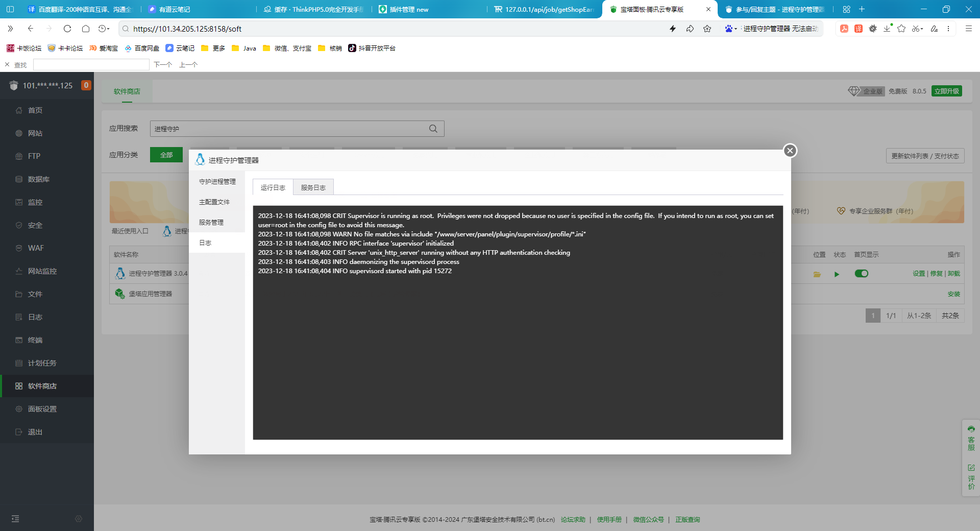Close the find bar with X
The height and width of the screenshot is (531, 980).
[x=7, y=64]
